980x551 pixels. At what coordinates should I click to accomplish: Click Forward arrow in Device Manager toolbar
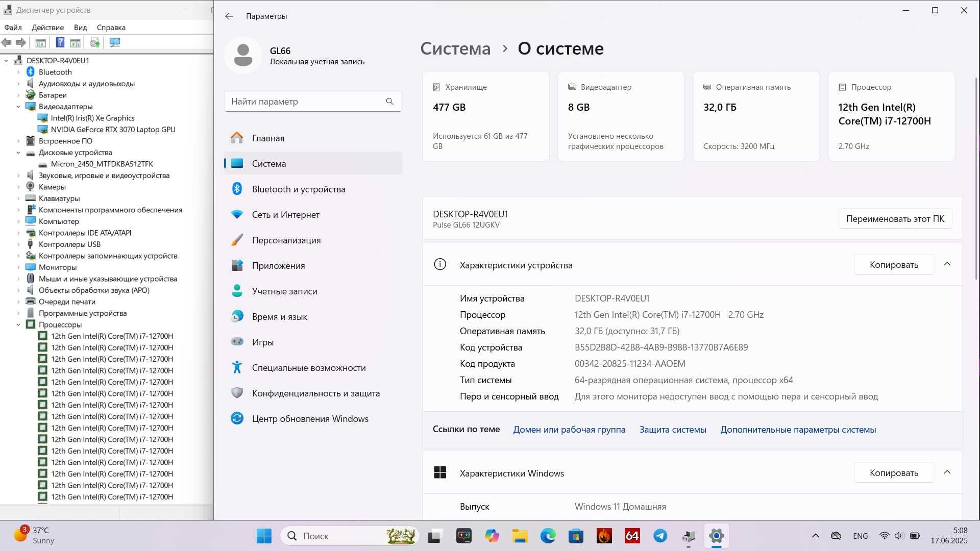[x=21, y=42]
